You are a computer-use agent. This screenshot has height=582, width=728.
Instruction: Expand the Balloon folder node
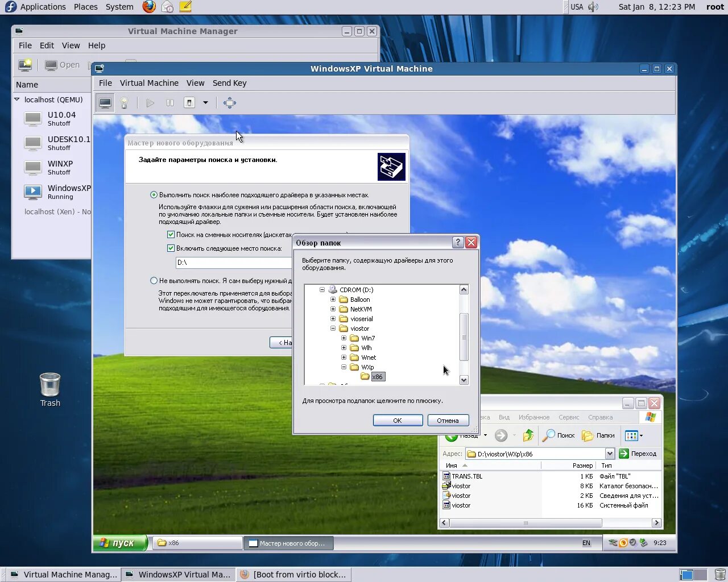click(x=333, y=300)
